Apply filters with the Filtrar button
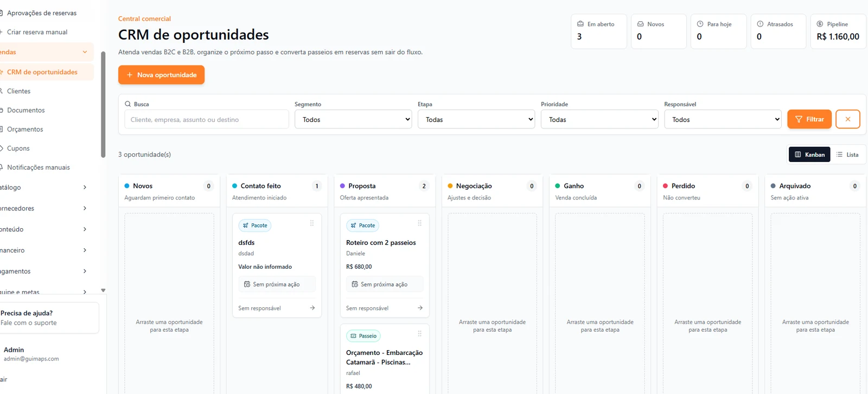The image size is (868, 394). tap(809, 119)
